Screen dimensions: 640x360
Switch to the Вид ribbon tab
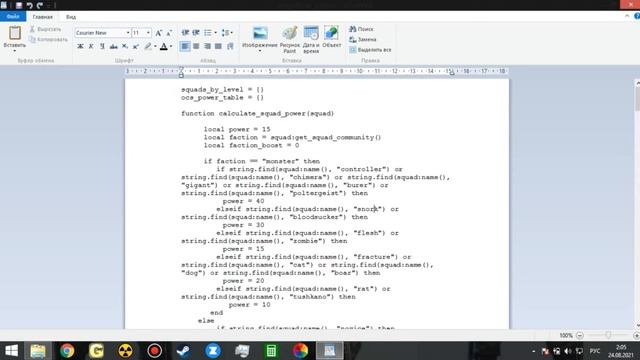tap(71, 17)
